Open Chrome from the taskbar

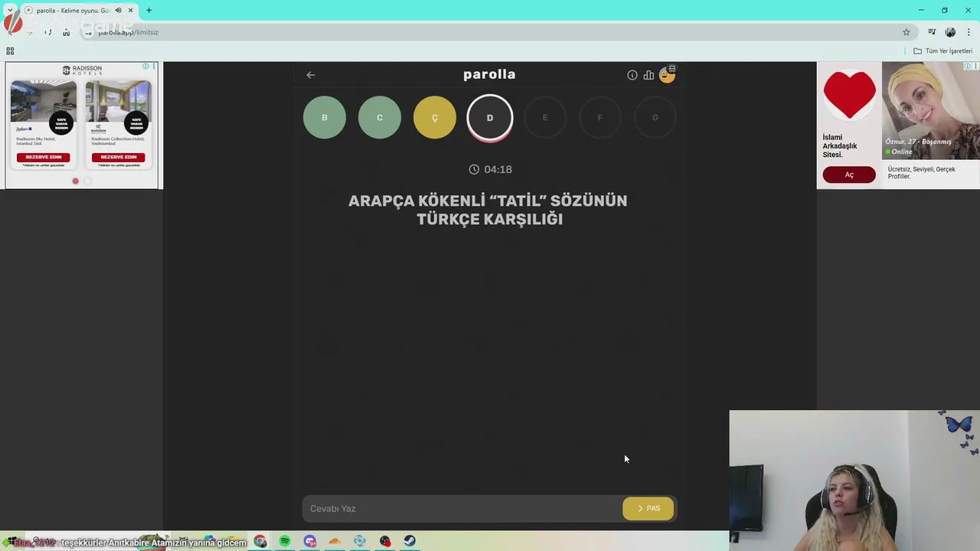coord(260,541)
